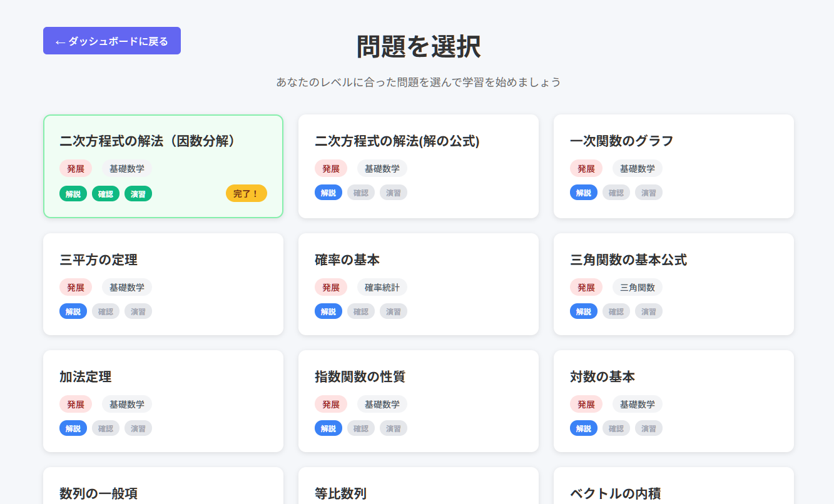Click green 解説 step on the 因数分解 card
The image size is (834, 504).
click(73, 194)
